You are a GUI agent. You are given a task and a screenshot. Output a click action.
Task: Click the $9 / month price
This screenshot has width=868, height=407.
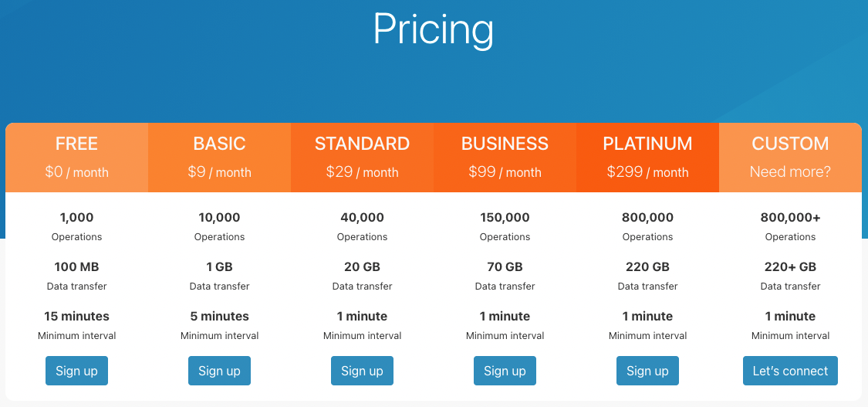(x=219, y=171)
